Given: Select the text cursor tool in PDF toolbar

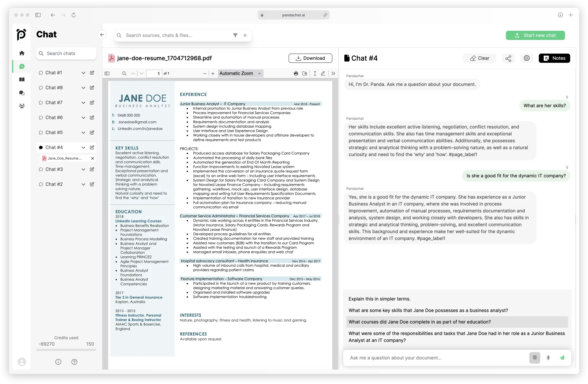Looking at the screenshot, I should [315, 74].
